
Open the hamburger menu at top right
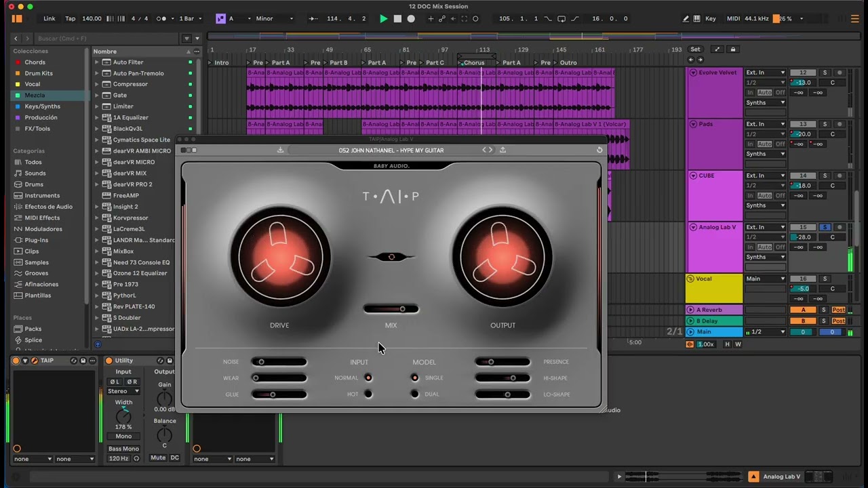(x=855, y=19)
